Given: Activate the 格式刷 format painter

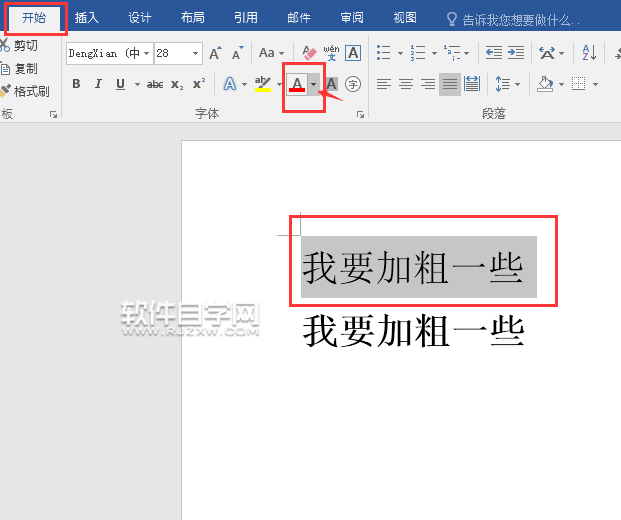Looking at the screenshot, I should (25, 91).
